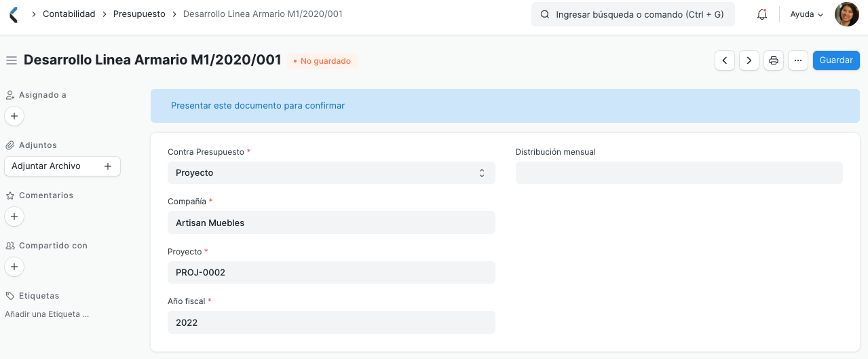This screenshot has width=868, height=359.
Task: Click the Proyecto field PROJ-0002
Action: [331, 272]
